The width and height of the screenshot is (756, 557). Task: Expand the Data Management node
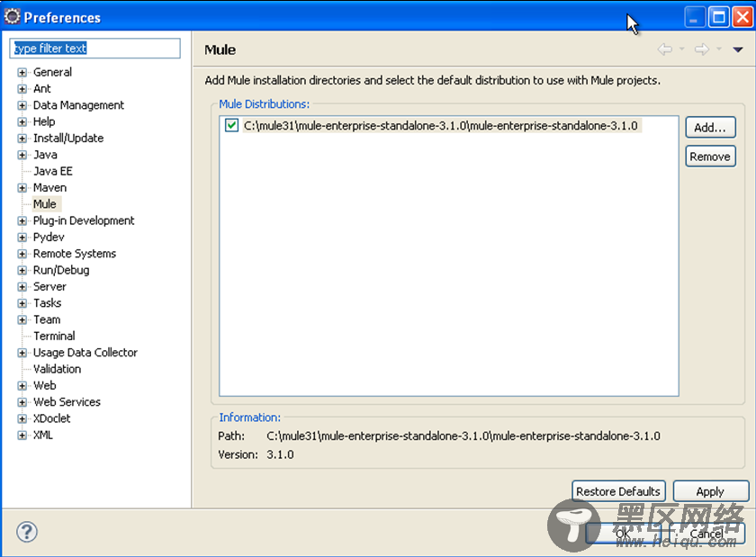click(22, 105)
